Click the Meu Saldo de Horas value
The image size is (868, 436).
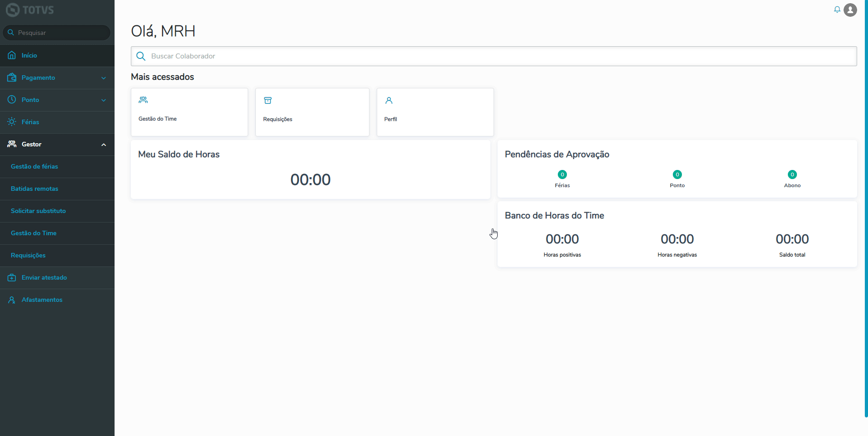311,179
